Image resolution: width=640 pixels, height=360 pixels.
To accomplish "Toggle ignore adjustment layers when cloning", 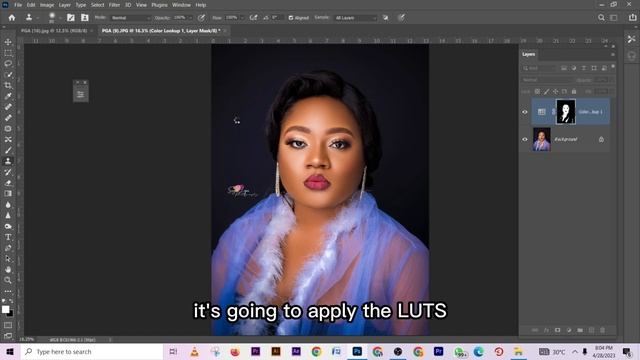I will (385, 18).
